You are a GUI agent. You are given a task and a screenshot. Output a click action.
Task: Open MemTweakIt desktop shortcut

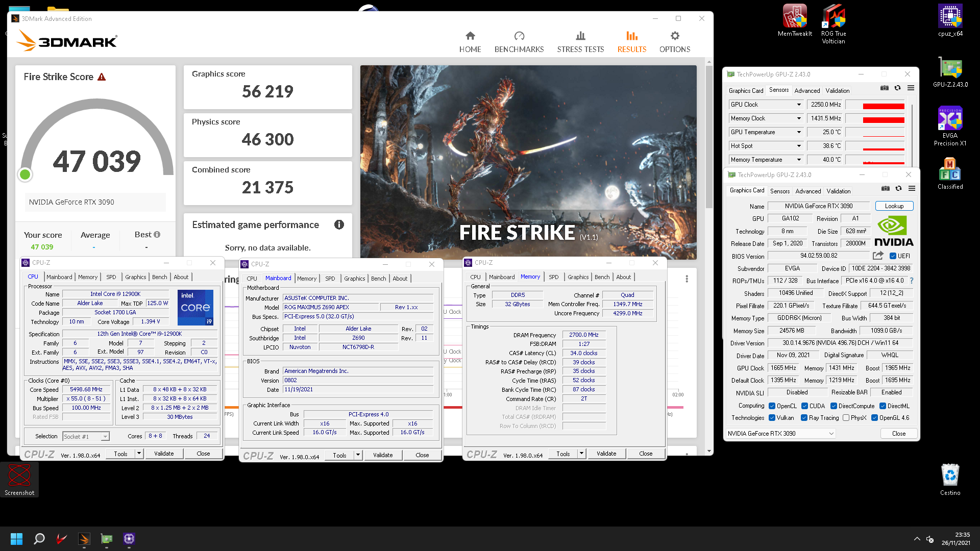point(795,21)
